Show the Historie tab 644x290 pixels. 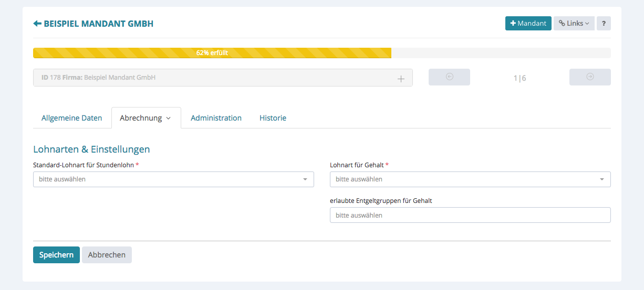click(x=273, y=118)
